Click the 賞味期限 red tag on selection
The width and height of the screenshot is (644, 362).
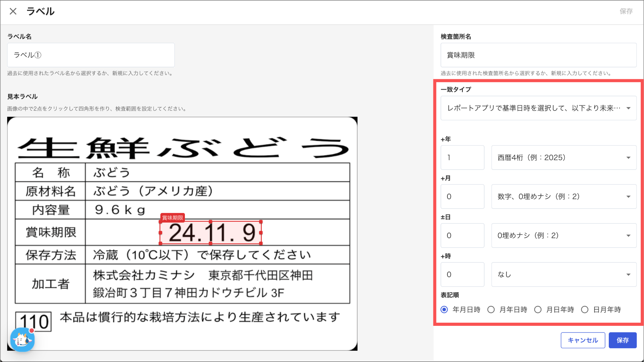pyautogui.click(x=172, y=218)
